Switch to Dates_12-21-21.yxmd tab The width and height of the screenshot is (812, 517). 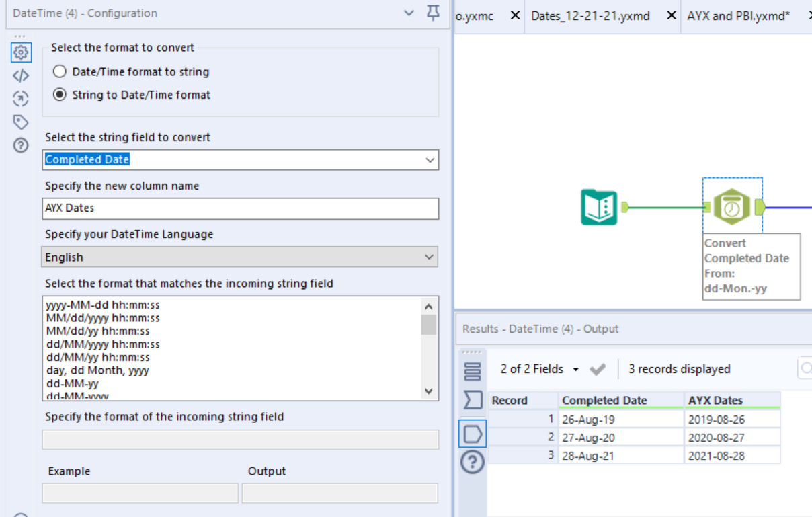(590, 16)
